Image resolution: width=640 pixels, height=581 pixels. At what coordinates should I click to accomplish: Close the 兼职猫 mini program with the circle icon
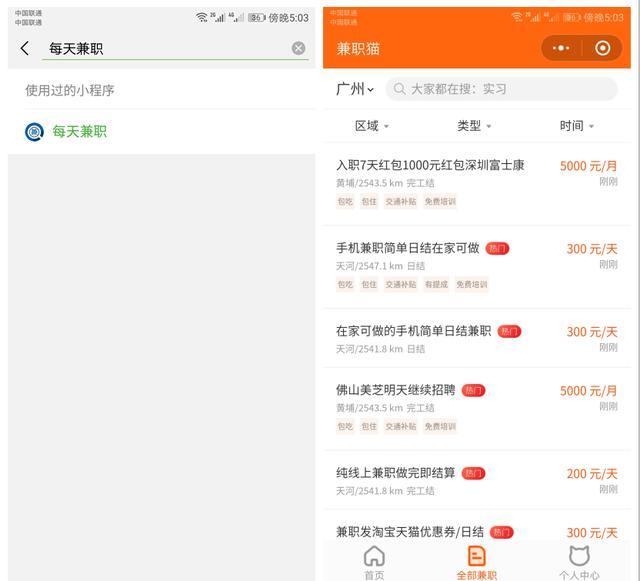point(602,48)
